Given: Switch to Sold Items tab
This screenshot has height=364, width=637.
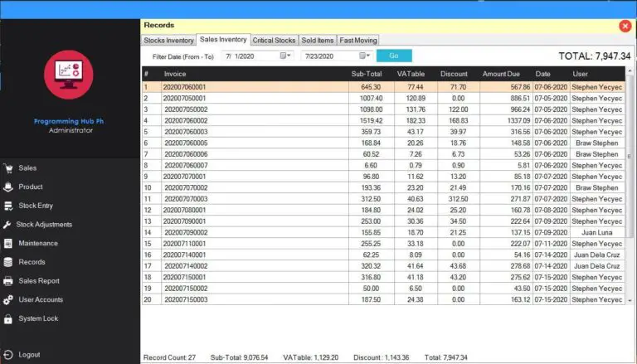Looking at the screenshot, I should pyautogui.click(x=318, y=41).
